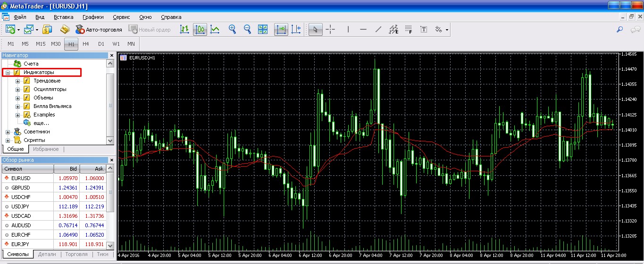Select the cursor arrow tool
Screen dimensions: 644x264
[x=315, y=30]
